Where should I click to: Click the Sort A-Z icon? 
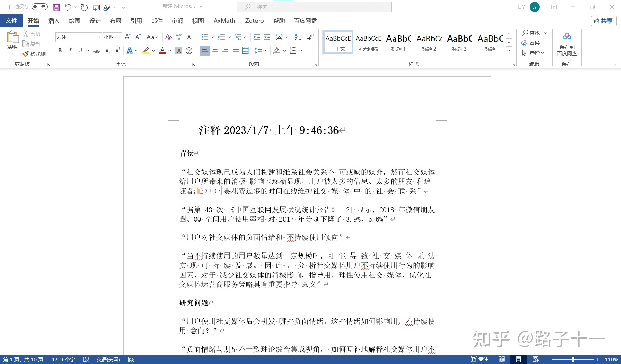298,37
